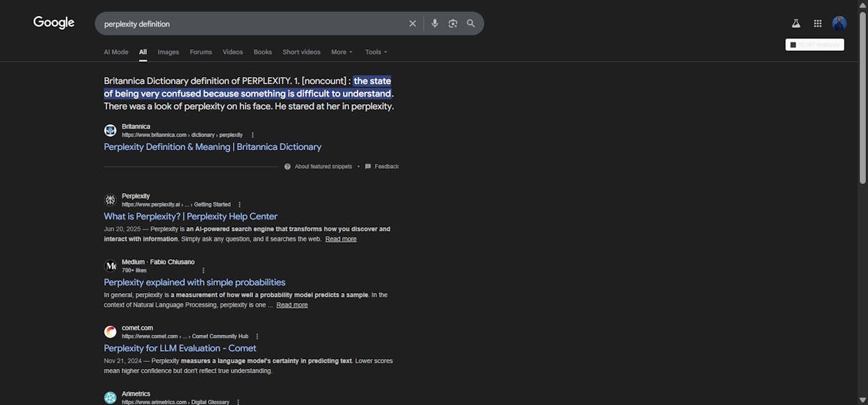
Task: Click the Feedback link
Action: [x=387, y=167]
